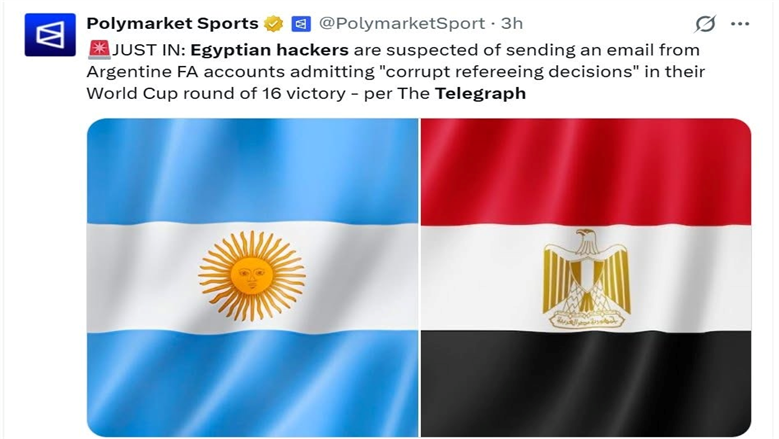Click the red siren emoji
This screenshot has width=779, height=439.
tap(99, 50)
